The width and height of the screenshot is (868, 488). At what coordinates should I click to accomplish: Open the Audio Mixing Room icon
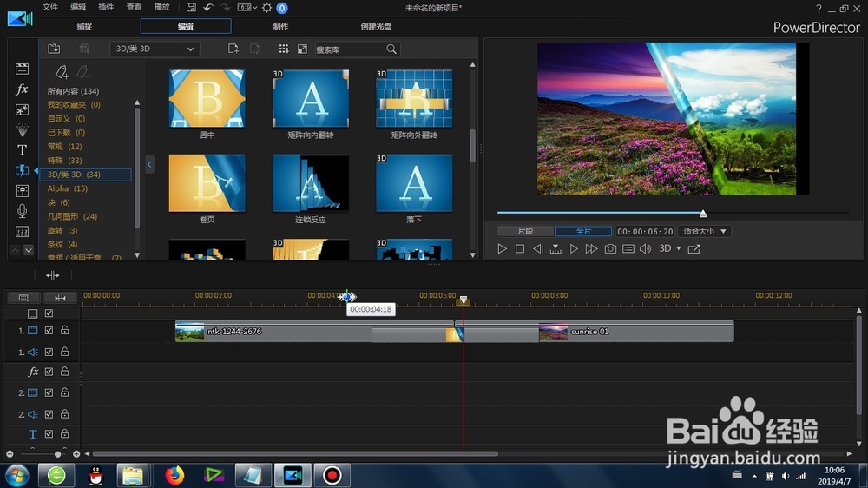pyautogui.click(x=23, y=191)
